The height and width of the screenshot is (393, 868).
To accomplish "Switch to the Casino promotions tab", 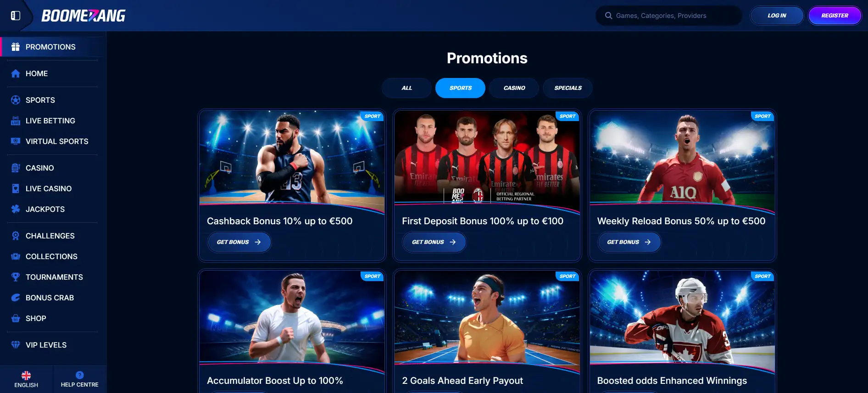I will 514,88.
